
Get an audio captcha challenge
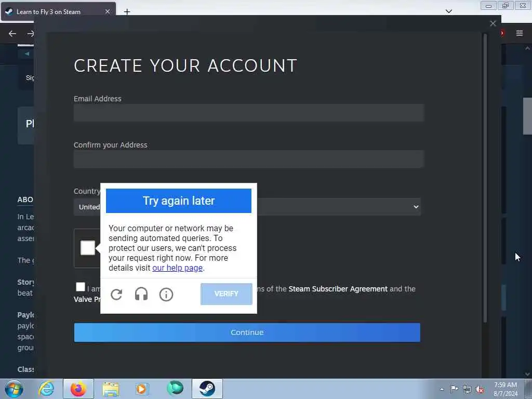point(141,294)
